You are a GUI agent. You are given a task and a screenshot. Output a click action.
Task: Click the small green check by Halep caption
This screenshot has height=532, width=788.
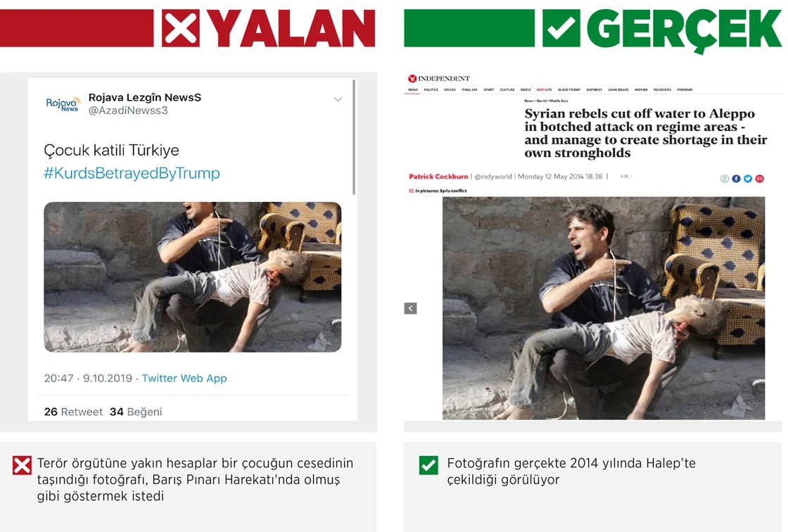click(x=428, y=465)
